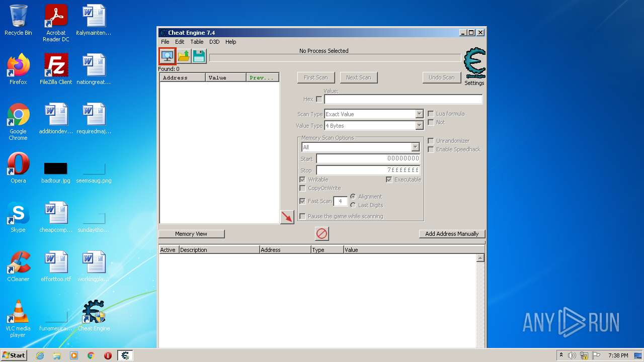This screenshot has width=644, height=362.
Task: Click Add Address Manually
Action: click(x=452, y=234)
